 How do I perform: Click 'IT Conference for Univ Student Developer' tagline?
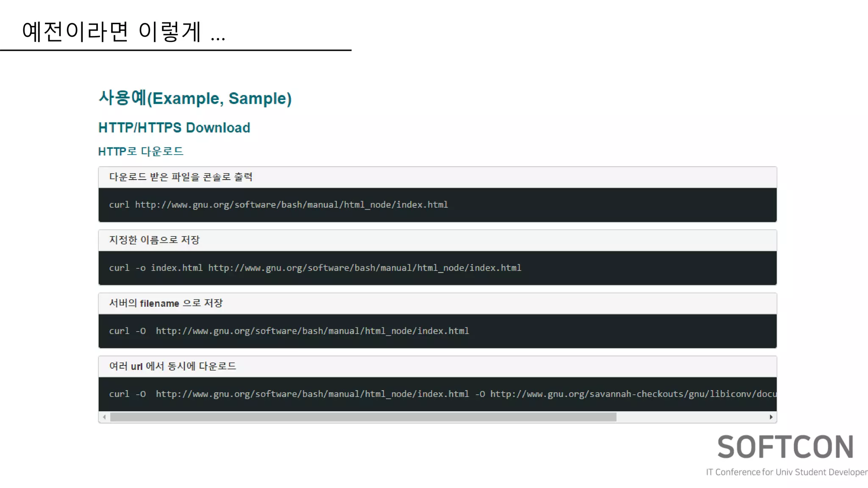tap(786, 472)
